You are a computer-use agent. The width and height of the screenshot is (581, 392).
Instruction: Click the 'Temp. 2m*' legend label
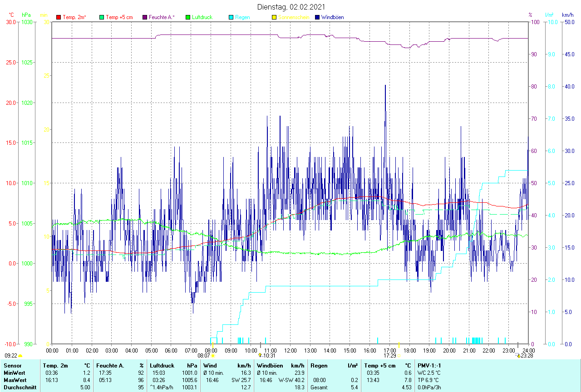(74, 17)
